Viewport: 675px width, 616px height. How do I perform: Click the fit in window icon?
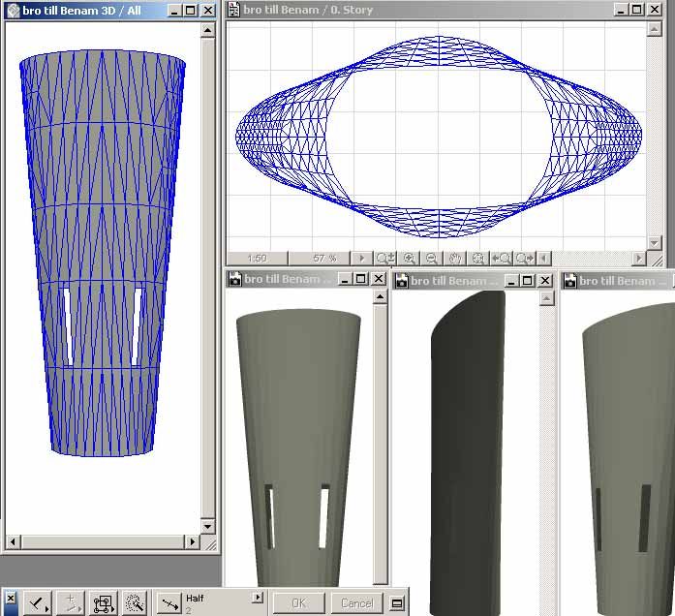tap(477, 259)
